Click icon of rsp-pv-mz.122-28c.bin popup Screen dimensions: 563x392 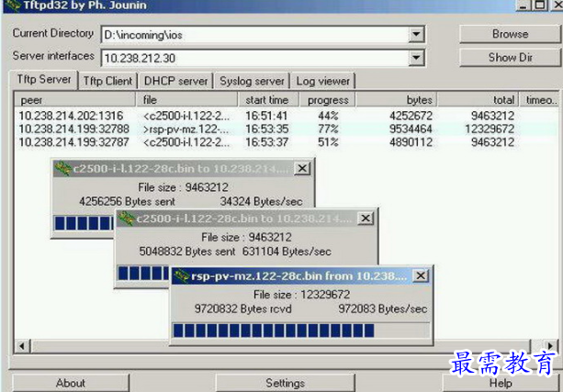point(182,276)
